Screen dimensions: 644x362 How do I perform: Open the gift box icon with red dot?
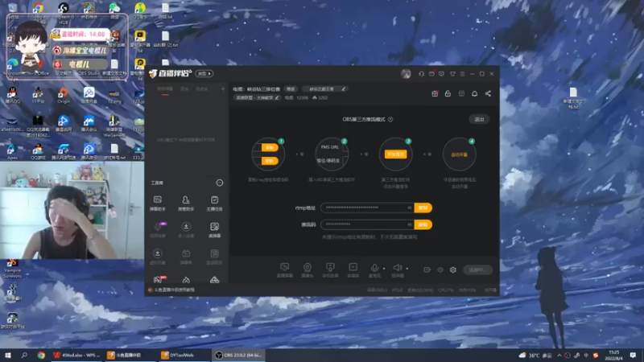(435, 93)
